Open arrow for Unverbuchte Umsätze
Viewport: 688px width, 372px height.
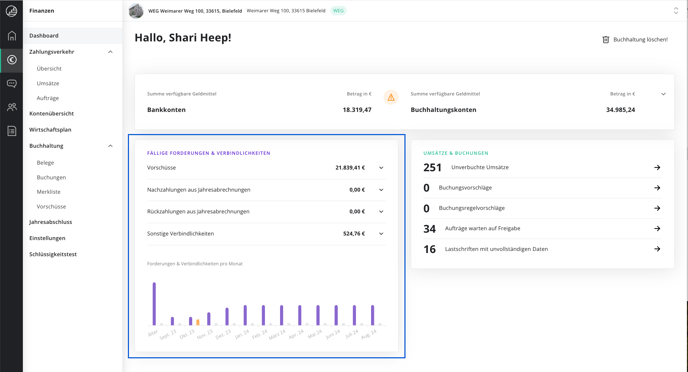click(x=657, y=168)
